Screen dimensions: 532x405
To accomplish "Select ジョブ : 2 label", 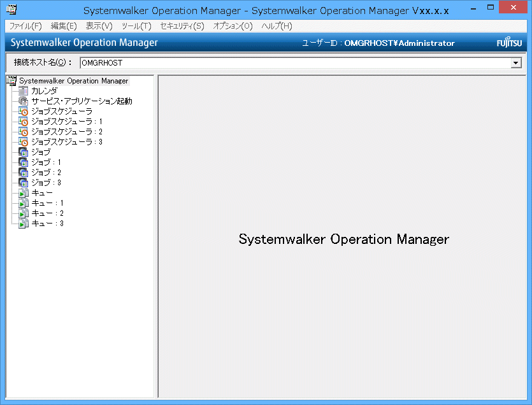I will point(46,173).
